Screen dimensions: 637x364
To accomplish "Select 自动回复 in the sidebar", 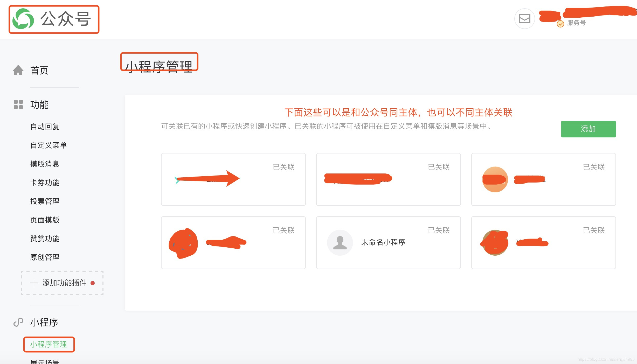I will point(45,127).
